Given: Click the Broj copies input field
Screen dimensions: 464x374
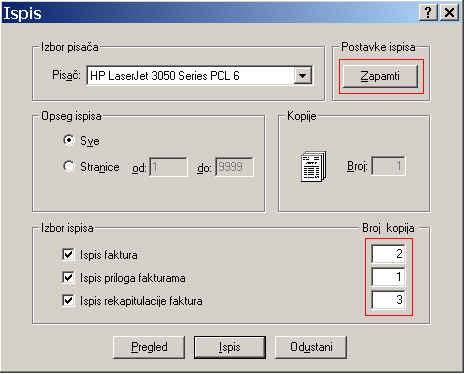Looking at the screenshot, I should pos(388,166).
